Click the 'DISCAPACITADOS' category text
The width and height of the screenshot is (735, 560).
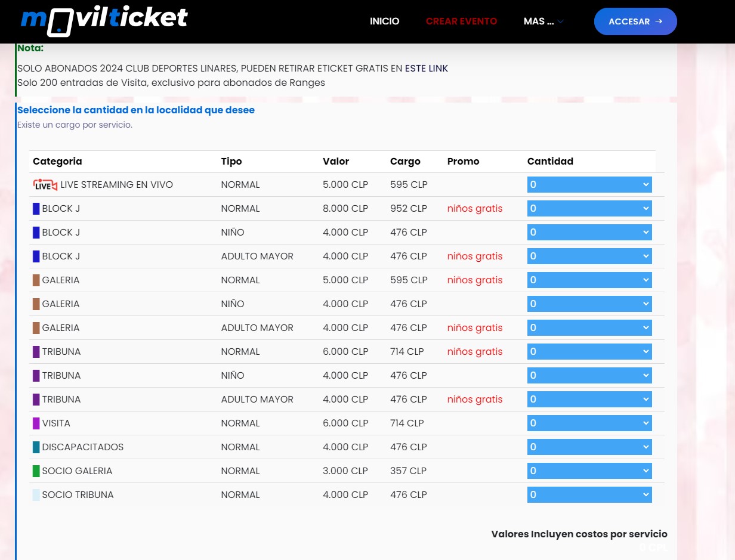click(x=83, y=447)
